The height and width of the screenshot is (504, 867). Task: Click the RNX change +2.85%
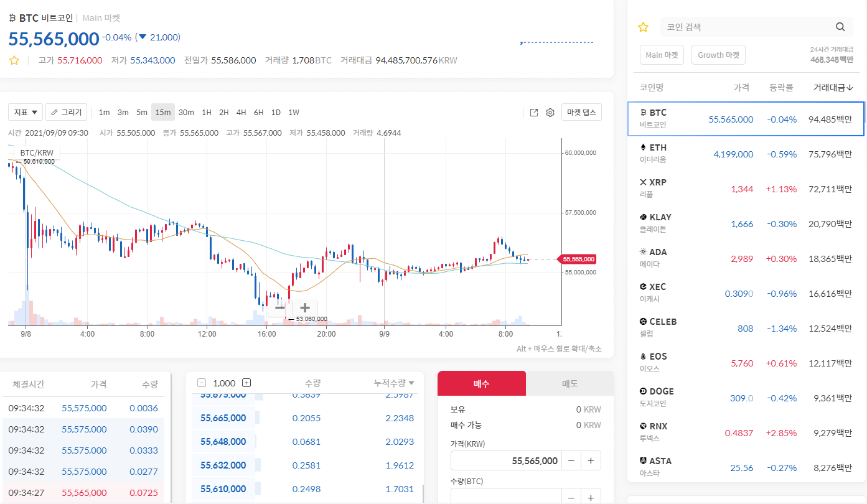[x=782, y=433]
